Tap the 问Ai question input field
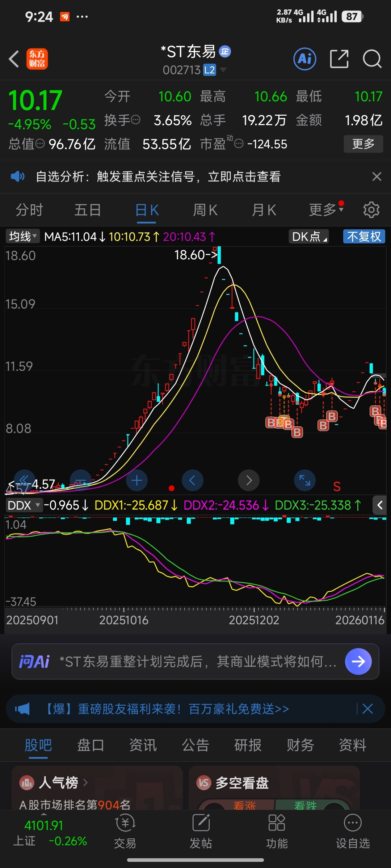This screenshot has height=868, width=391. [195, 661]
